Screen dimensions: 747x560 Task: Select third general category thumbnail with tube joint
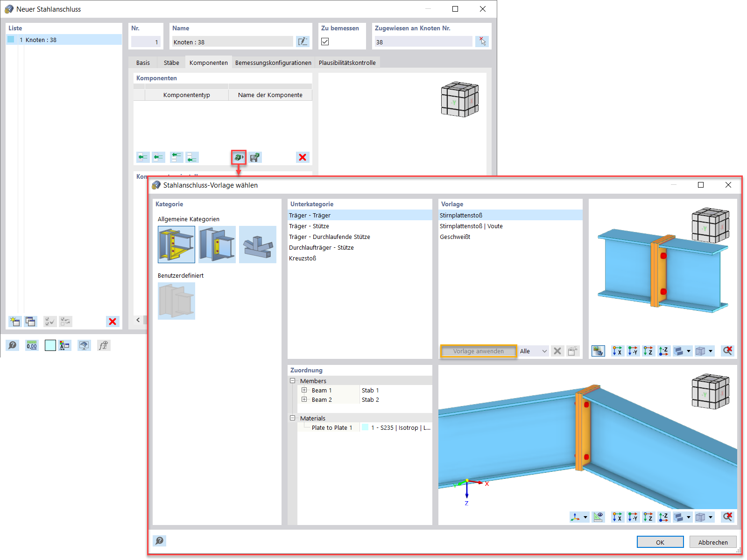[258, 245]
